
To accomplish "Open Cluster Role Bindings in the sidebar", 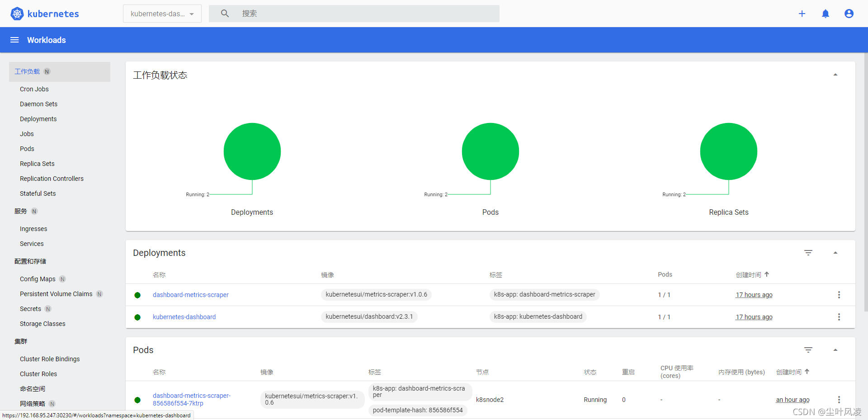I will click(50, 359).
